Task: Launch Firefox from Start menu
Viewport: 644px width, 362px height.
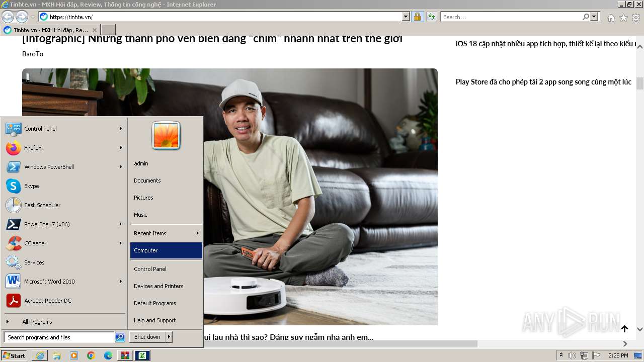Action: [x=64, y=148]
